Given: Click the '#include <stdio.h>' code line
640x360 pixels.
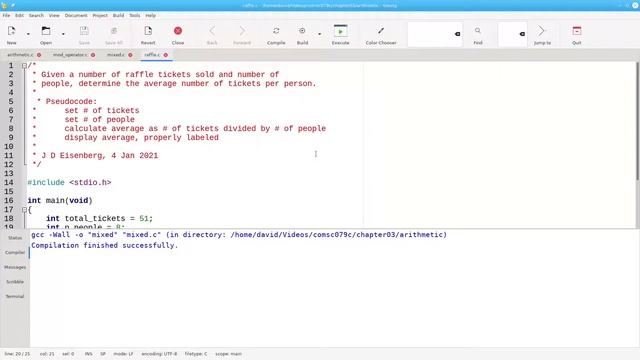Looking at the screenshot, I should (x=69, y=182).
